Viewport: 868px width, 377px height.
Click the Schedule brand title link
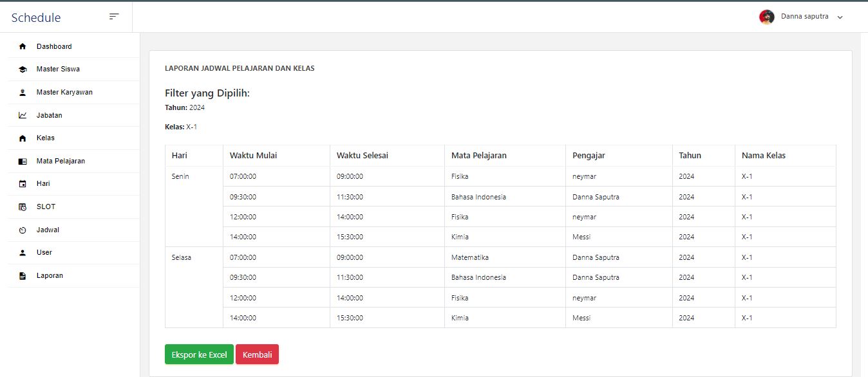coord(36,17)
